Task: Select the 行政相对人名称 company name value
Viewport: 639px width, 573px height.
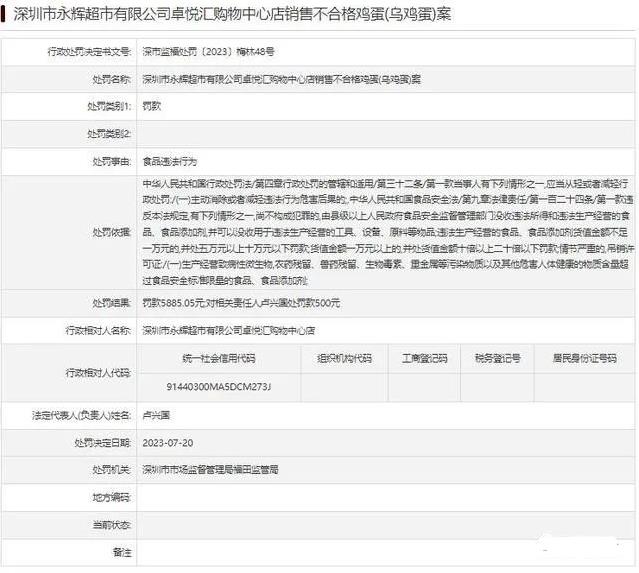Action: (x=229, y=331)
